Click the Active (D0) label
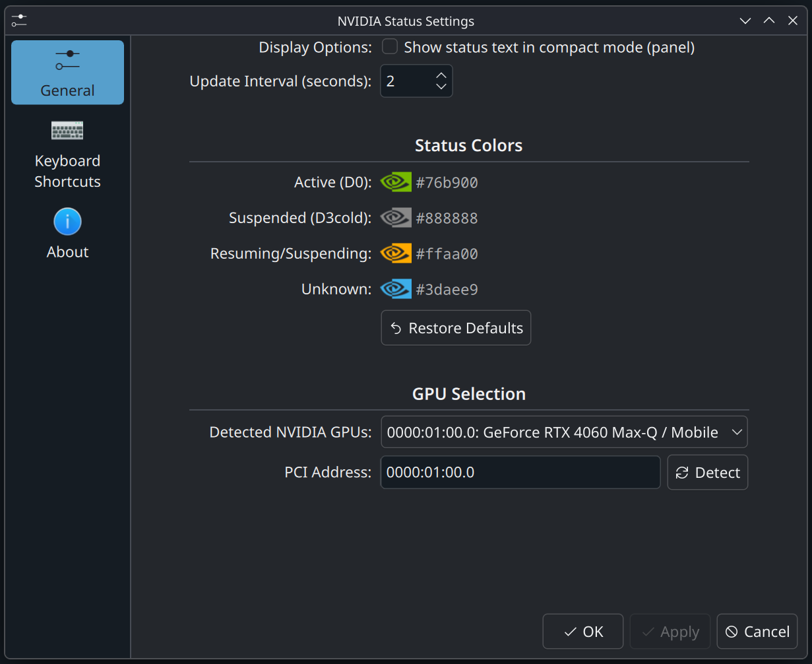 point(333,182)
